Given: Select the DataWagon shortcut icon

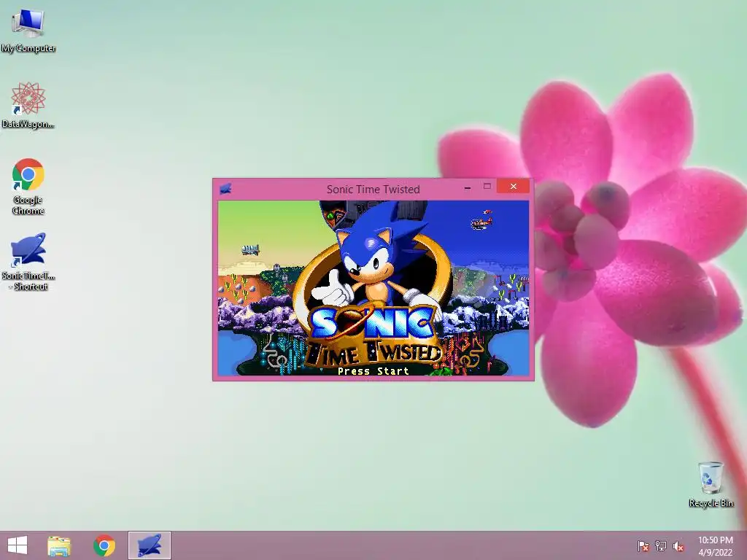Looking at the screenshot, I should pos(28,105).
